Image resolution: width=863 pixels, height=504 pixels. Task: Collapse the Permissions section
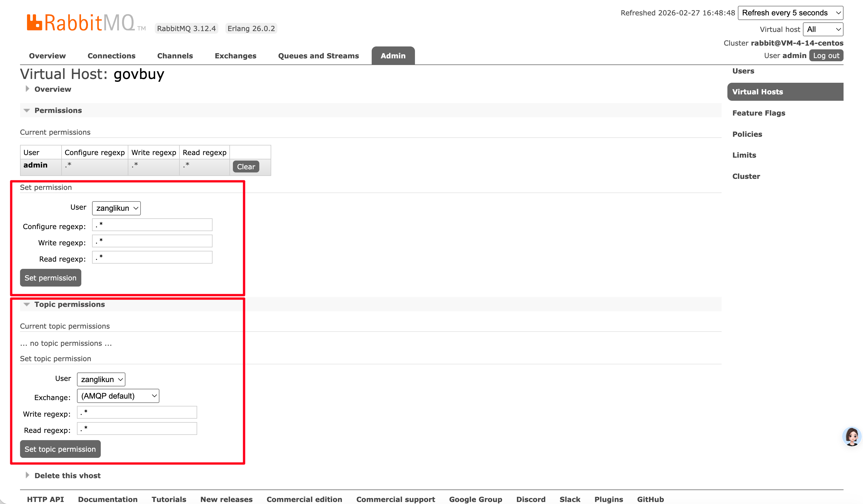27,110
